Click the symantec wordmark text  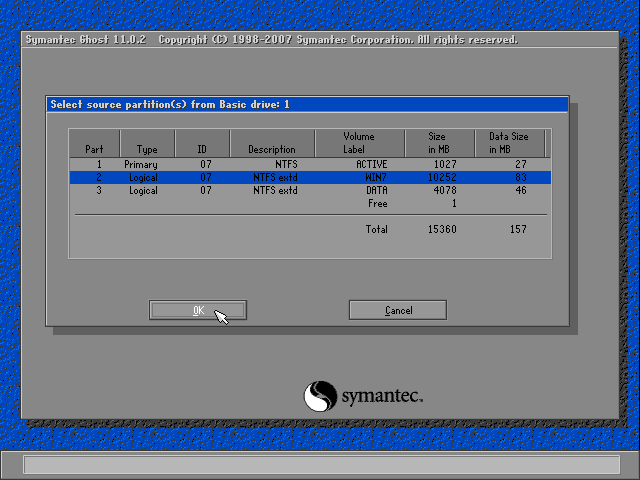382,397
